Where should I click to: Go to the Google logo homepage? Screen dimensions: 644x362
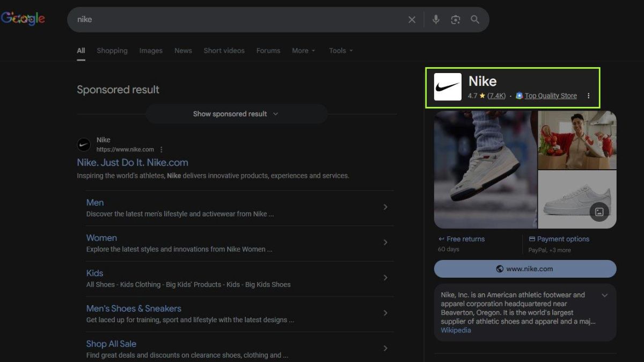coord(23,19)
